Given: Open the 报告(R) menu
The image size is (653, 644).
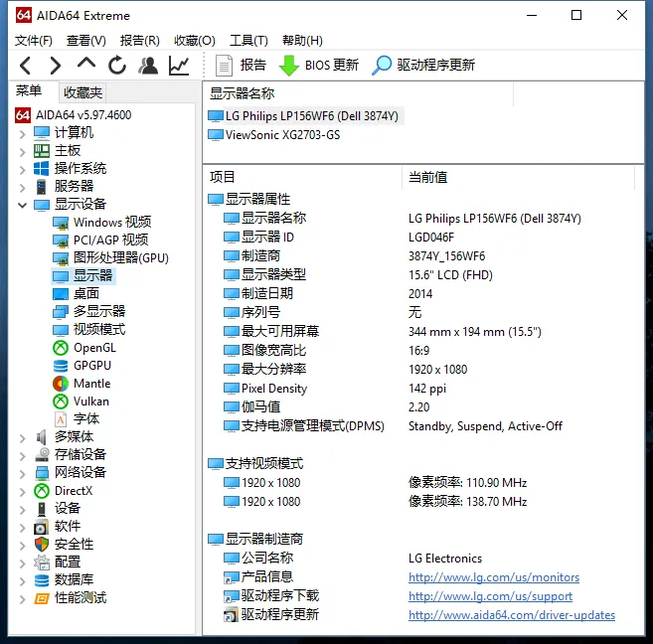Looking at the screenshot, I should (x=140, y=41).
